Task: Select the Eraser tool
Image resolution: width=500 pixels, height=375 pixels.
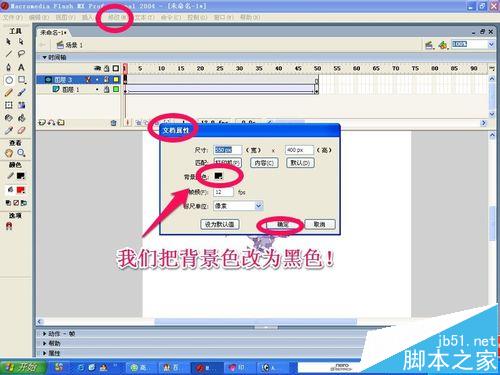Action: (21, 131)
